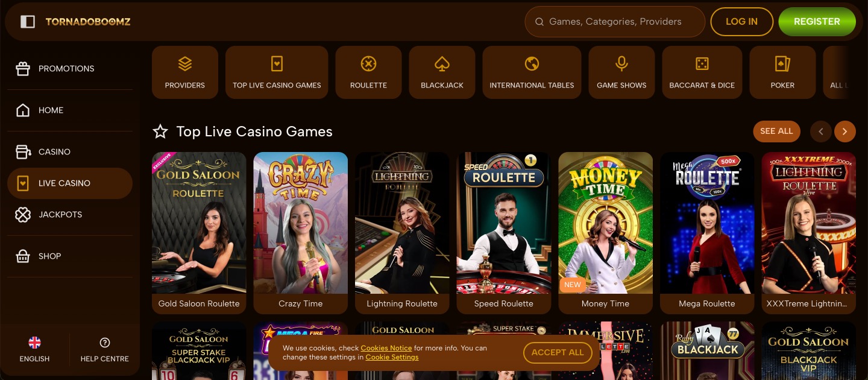
Task: Open the Baccarat & Dice category
Action: tap(702, 72)
